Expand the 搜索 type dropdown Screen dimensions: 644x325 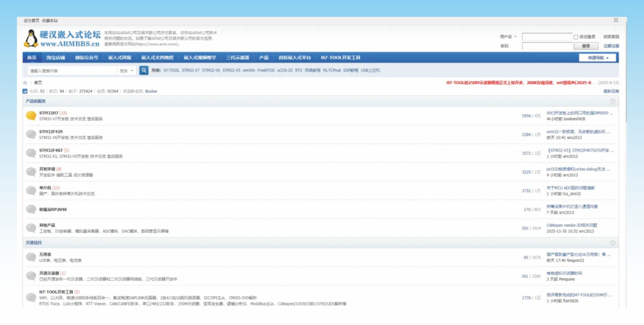127,71
